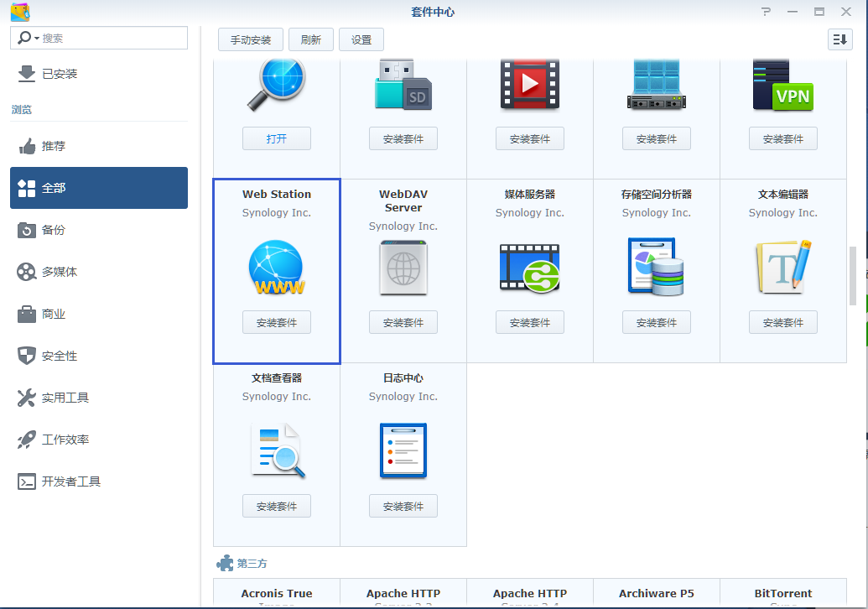Open the 设置 settings button
This screenshot has height=609, width=868.
click(x=361, y=40)
